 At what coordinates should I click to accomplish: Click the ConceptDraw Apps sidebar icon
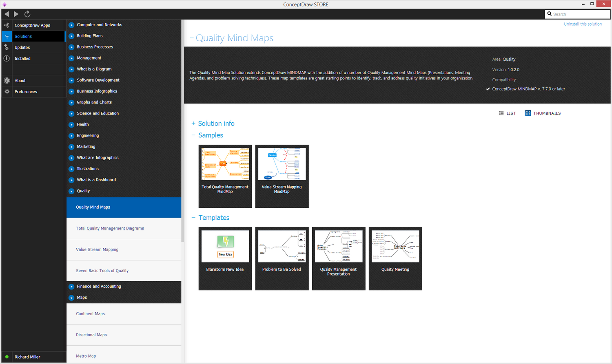(7, 25)
